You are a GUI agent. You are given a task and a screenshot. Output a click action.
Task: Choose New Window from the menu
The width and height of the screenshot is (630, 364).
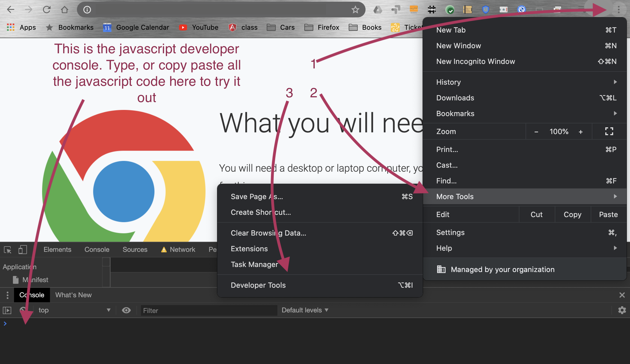524,46
